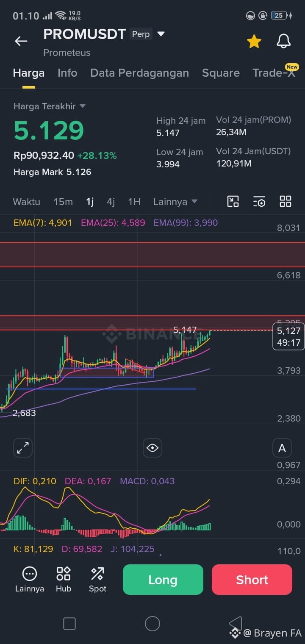Toggle the eye visibility icon on chart
This screenshot has height=644, width=305.
click(x=152, y=448)
